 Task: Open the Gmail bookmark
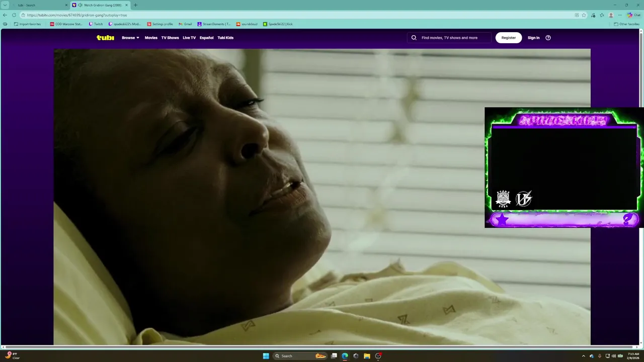(185, 24)
